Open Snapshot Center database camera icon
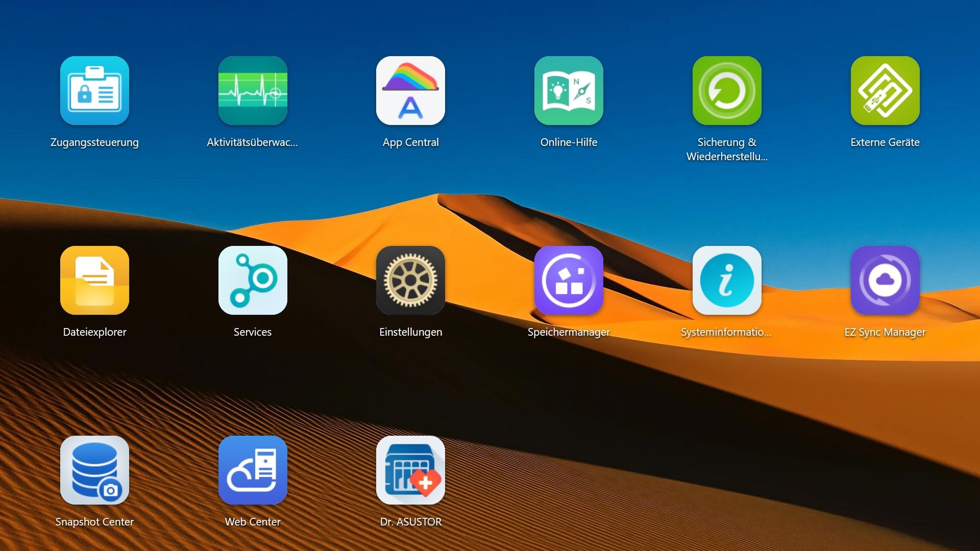The image size is (980, 551). click(x=94, y=470)
